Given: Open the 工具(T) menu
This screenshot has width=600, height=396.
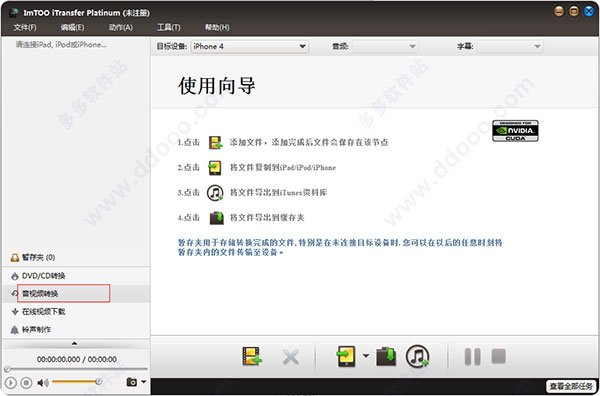Looking at the screenshot, I should (x=169, y=28).
